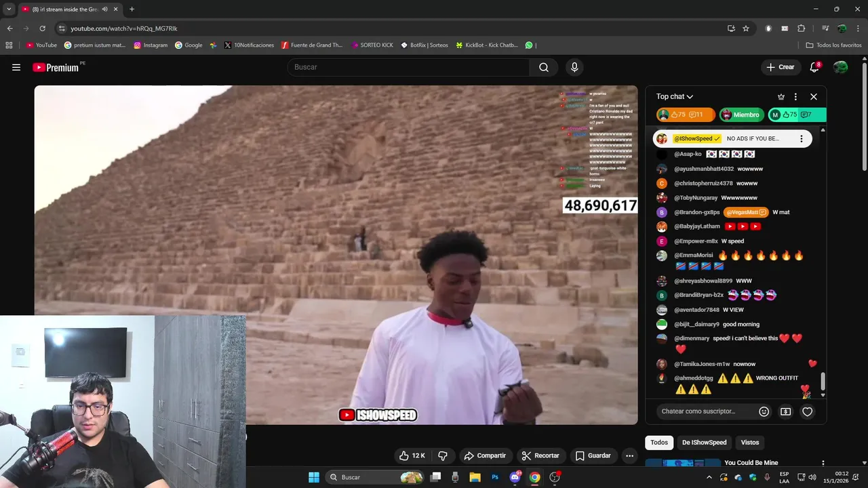Open the YouTube hamburger guide menu
Screen dimensions: 868x488
[16, 67]
